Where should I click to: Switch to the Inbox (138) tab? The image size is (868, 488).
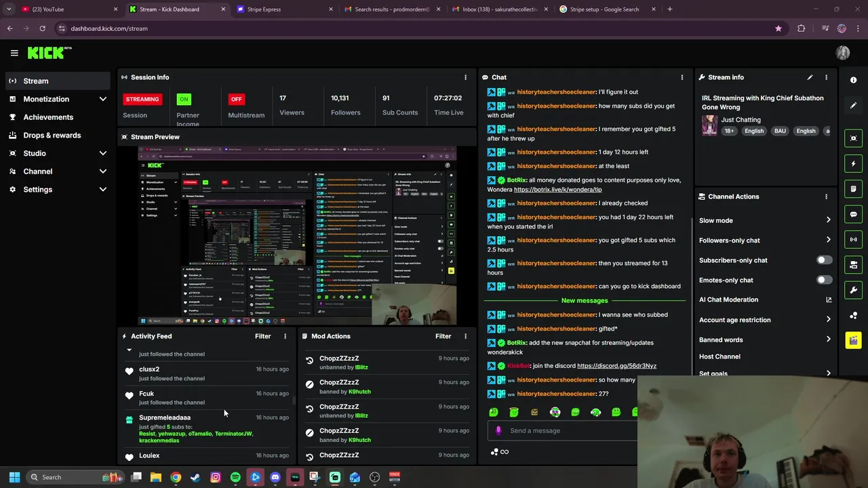coord(499,9)
